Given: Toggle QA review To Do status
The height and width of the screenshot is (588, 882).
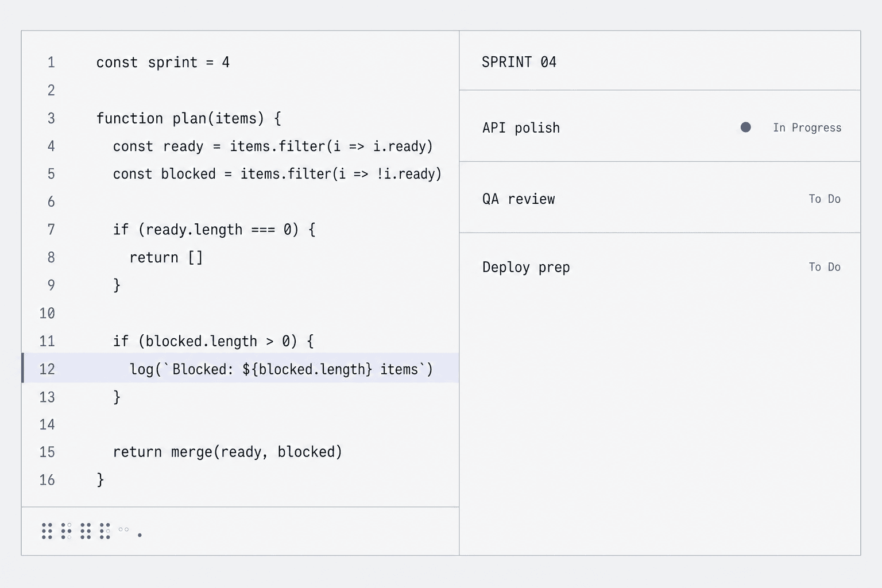Looking at the screenshot, I should (x=825, y=199).
